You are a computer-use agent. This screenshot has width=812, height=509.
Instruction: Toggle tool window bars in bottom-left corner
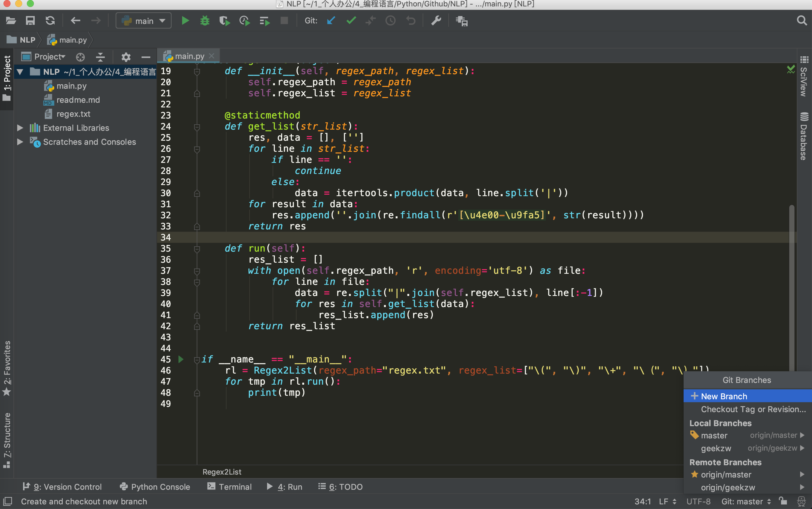(x=7, y=501)
